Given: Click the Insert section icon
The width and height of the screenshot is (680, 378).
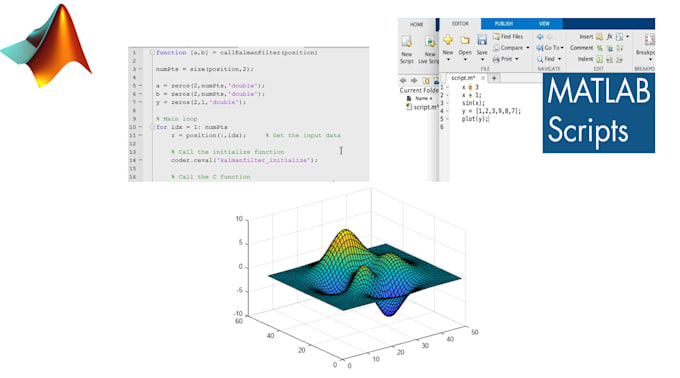Looking at the screenshot, I should pos(599,37).
